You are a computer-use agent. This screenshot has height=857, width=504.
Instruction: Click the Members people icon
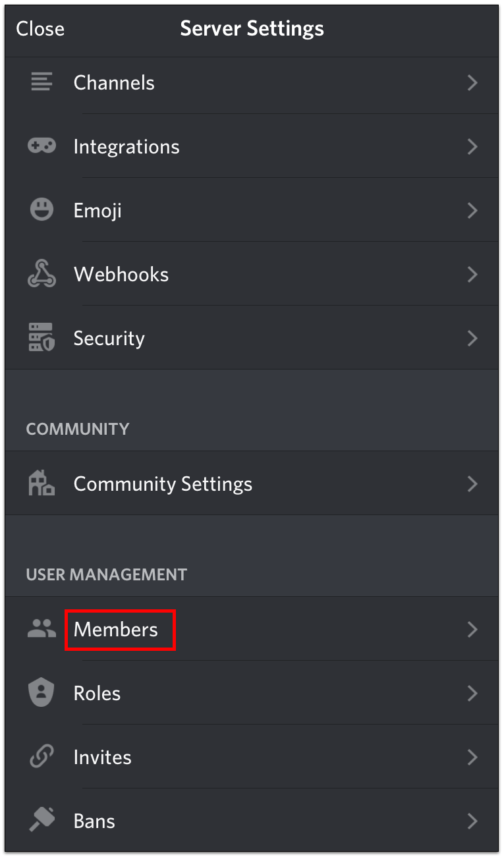42,629
